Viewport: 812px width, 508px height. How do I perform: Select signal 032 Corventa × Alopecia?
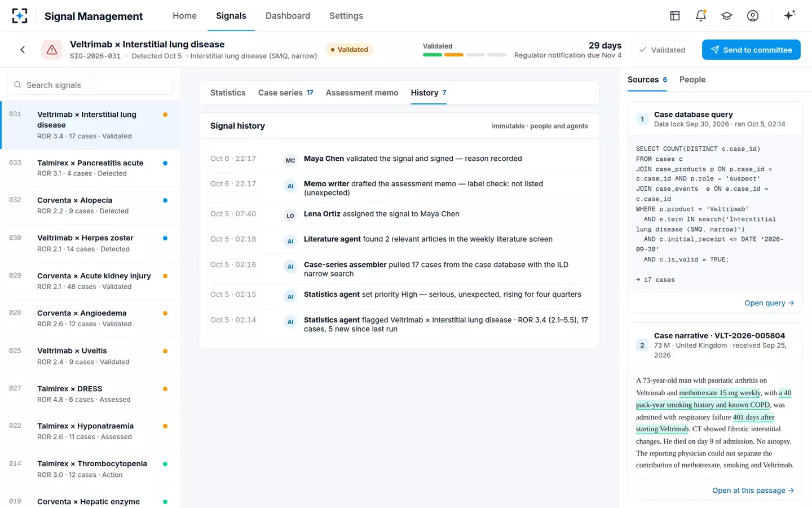90,205
